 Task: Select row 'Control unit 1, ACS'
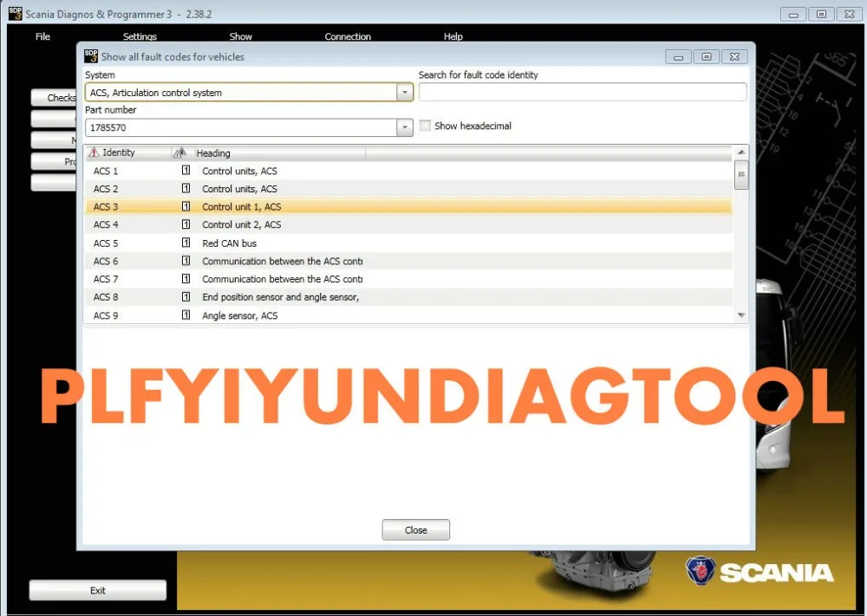click(408, 206)
